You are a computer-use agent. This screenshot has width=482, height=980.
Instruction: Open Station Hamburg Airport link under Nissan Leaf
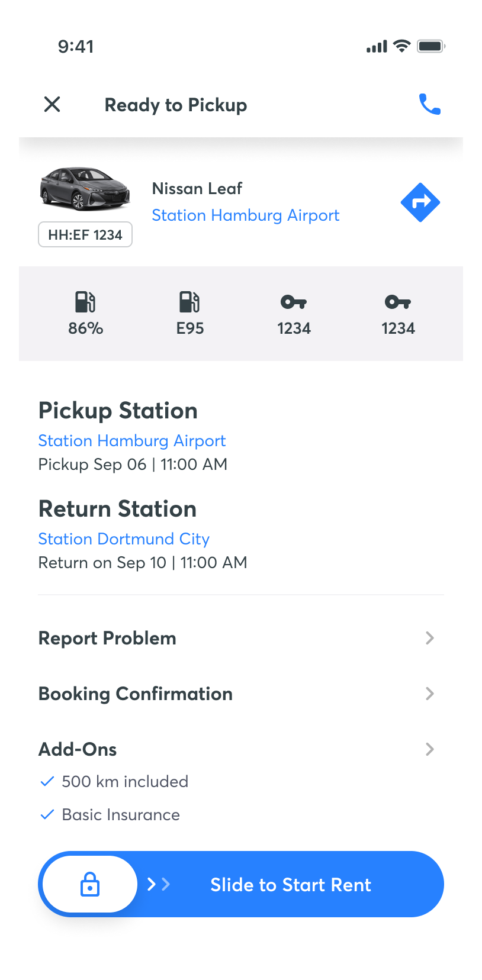click(x=246, y=215)
